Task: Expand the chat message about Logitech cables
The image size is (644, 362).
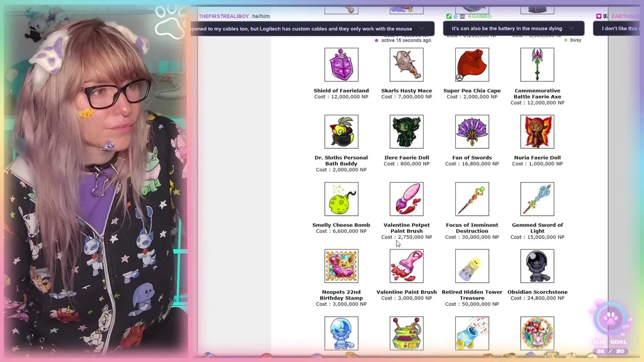Action: click(x=421, y=29)
